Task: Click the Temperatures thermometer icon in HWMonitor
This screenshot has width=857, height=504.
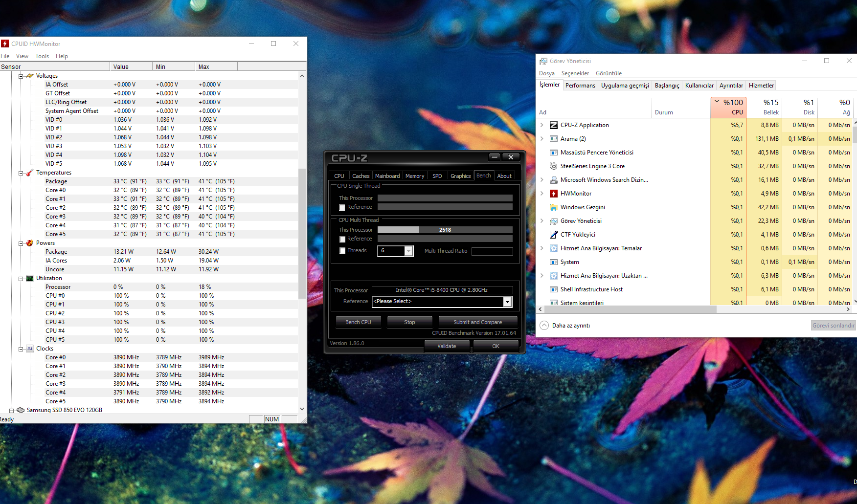Action: pos(30,173)
